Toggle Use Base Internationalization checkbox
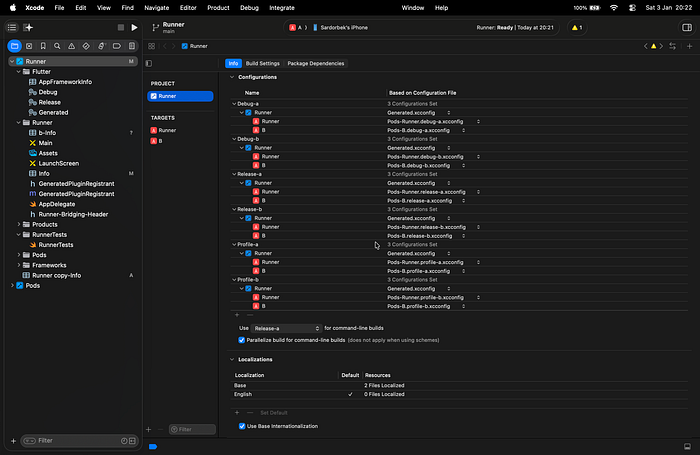This screenshot has width=700, height=455. click(242, 426)
